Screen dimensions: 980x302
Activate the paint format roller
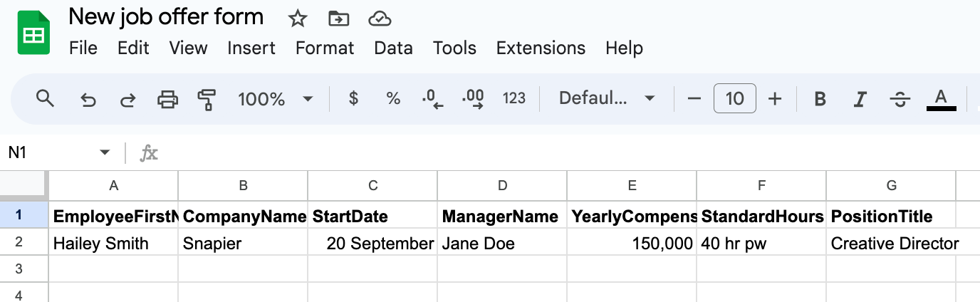(x=207, y=99)
